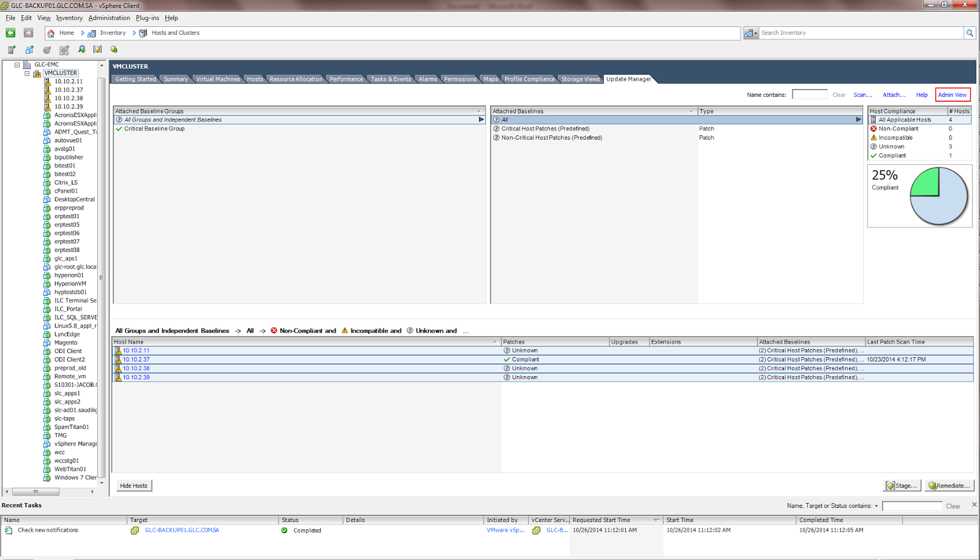Click the Remediate button
Screen dimensions: 980x560
click(950, 485)
